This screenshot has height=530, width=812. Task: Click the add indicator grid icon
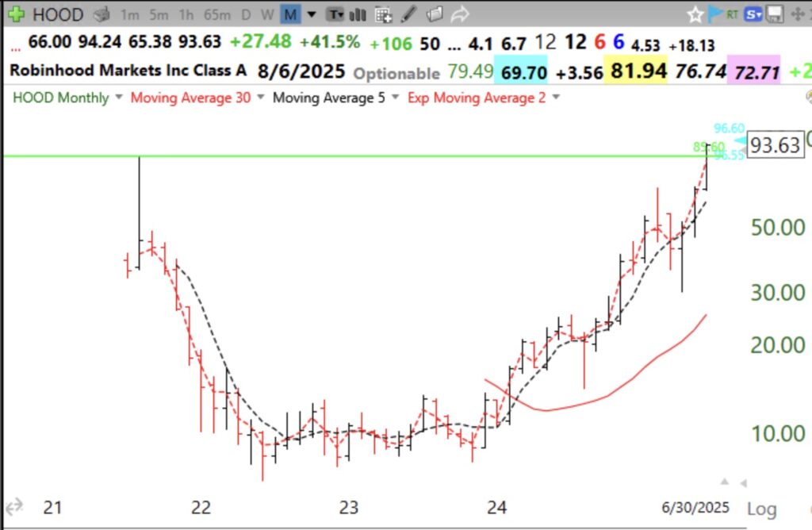(383, 15)
